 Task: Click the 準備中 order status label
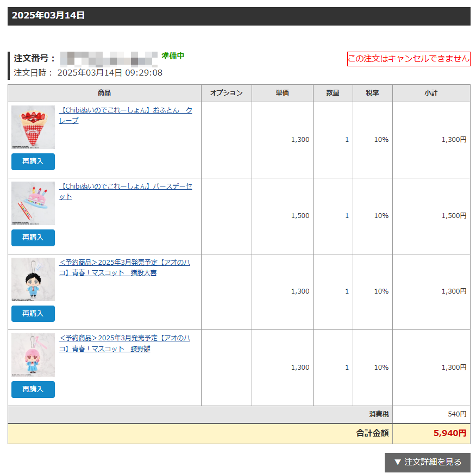click(x=173, y=56)
